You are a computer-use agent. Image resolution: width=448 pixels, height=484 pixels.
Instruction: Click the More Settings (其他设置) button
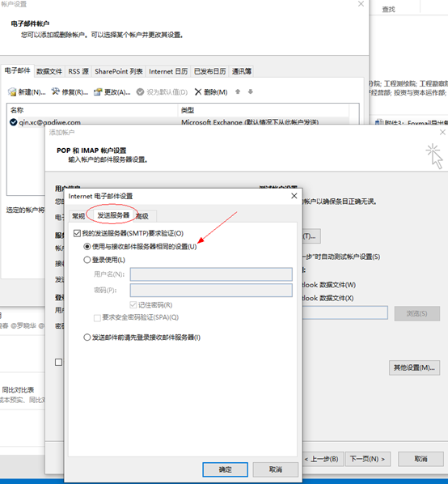(x=414, y=367)
